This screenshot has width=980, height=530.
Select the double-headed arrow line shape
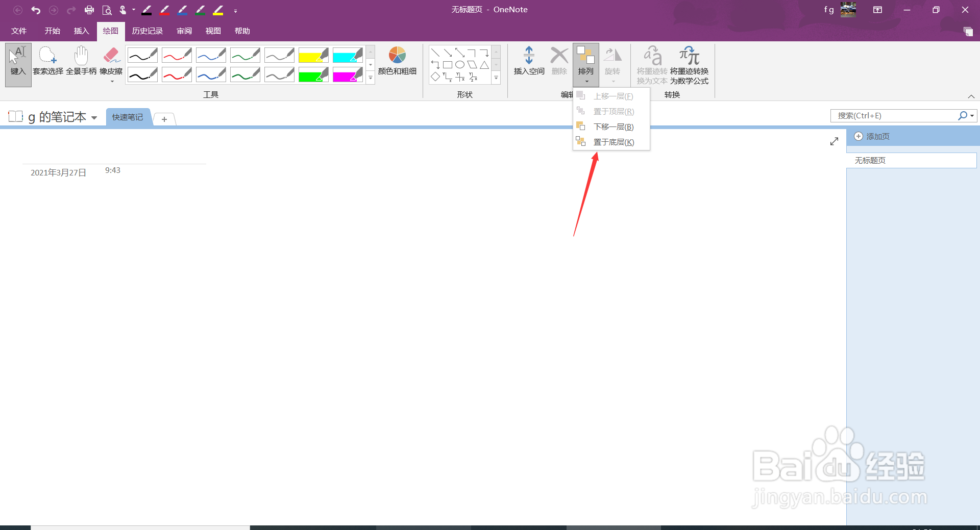[460, 53]
